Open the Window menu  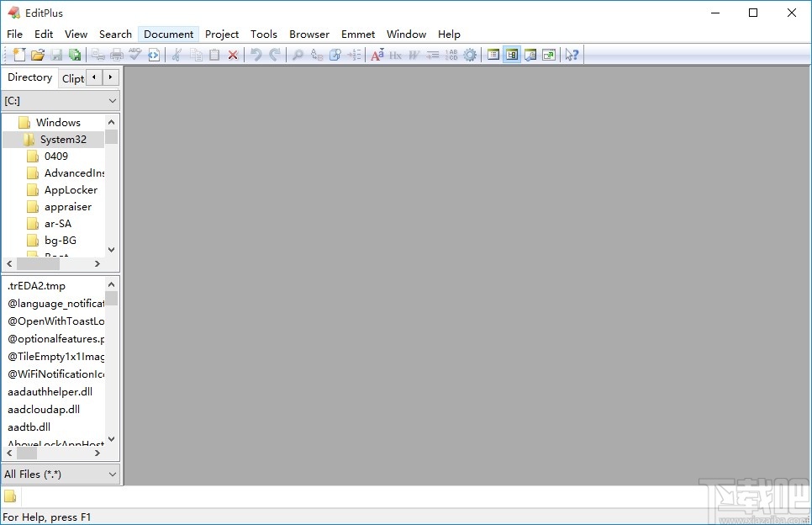[406, 34]
